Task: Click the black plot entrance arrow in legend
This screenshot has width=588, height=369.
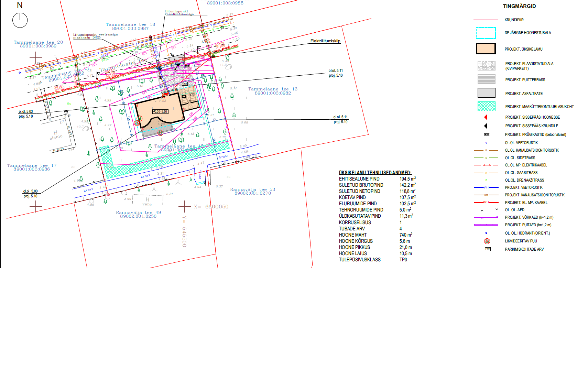Action: (x=486, y=126)
